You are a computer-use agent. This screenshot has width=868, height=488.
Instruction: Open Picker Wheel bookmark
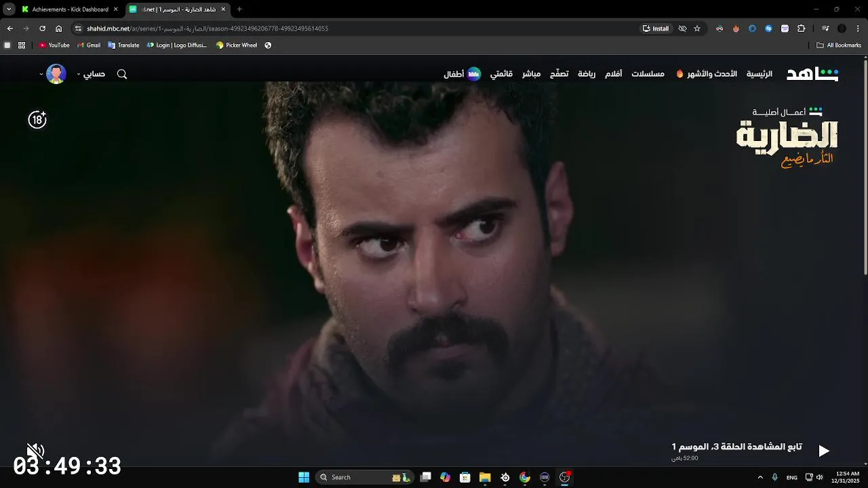[237, 45]
